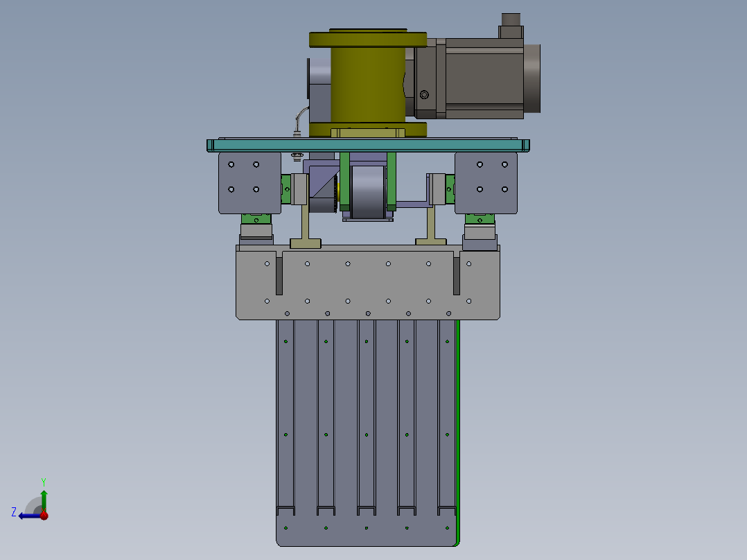
Task: Click the Z label on the orientation triad
Action: pyautogui.click(x=14, y=512)
